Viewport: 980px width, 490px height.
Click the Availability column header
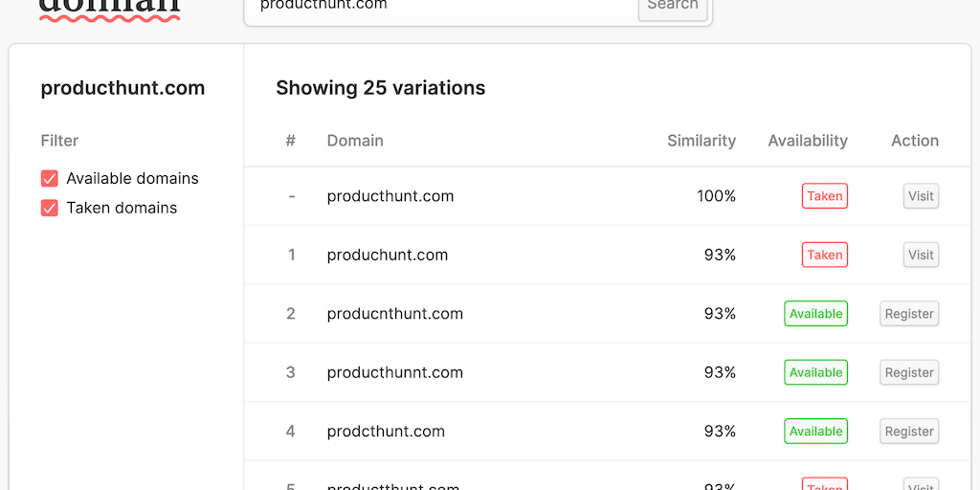808,141
